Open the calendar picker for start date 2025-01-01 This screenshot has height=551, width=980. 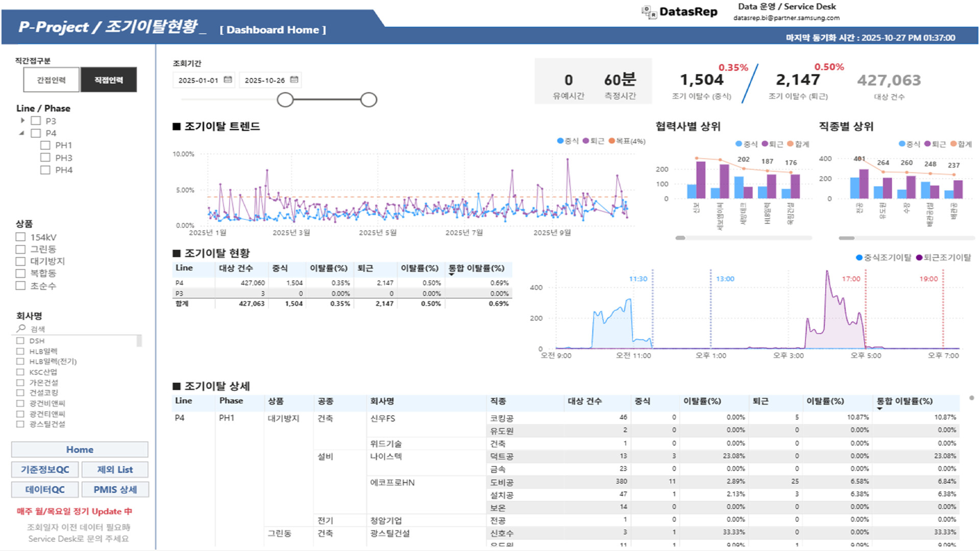click(x=228, y=80)
